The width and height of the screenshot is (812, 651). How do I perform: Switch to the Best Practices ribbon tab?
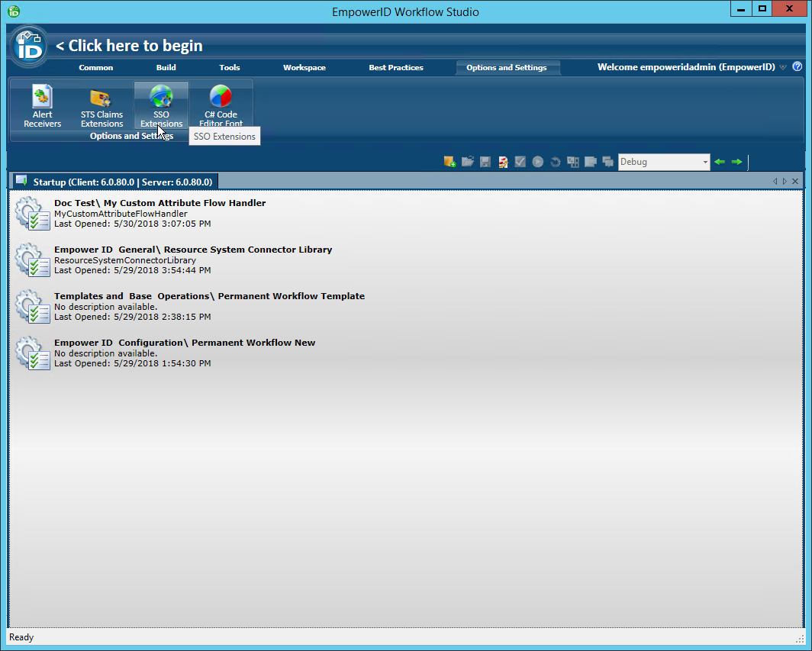click(x=395, y=67)
